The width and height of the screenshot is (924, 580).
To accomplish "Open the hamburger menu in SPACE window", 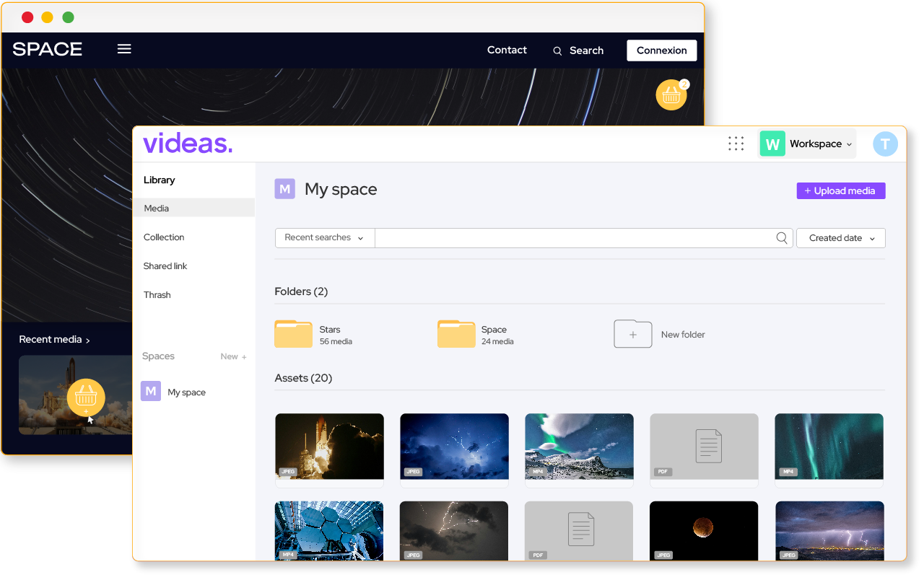I will coord(124,49).
